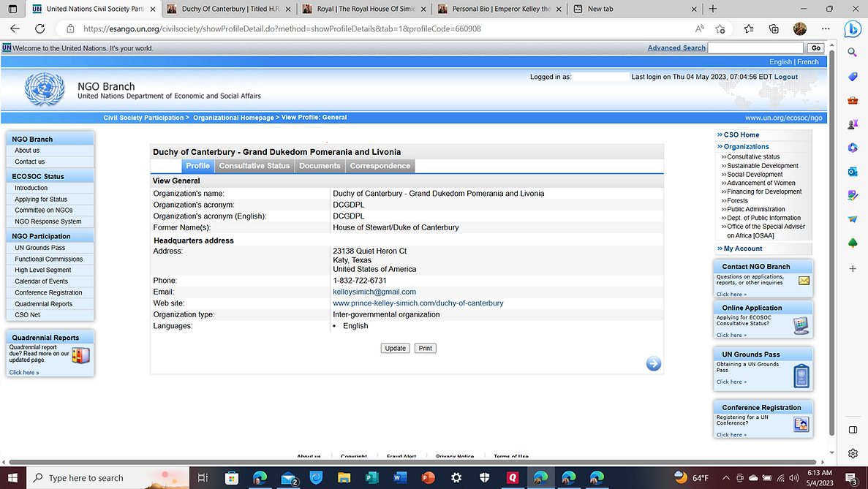Open the Edge tab actions menu icon
Screen dimensions: 868x489
12,9
